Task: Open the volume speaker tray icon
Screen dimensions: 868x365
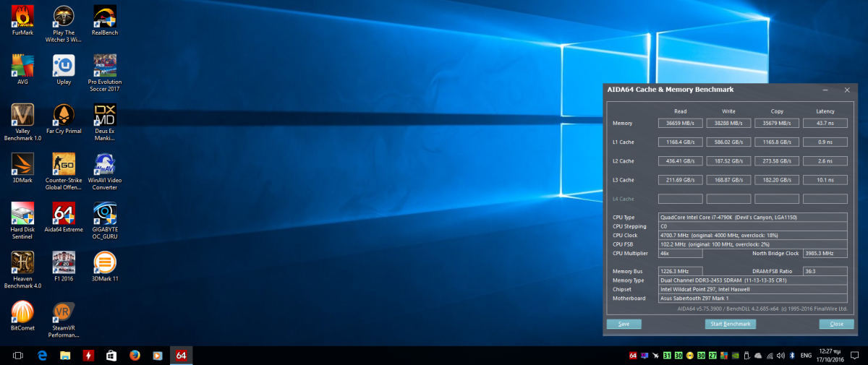Action: [x=780, y=356]
